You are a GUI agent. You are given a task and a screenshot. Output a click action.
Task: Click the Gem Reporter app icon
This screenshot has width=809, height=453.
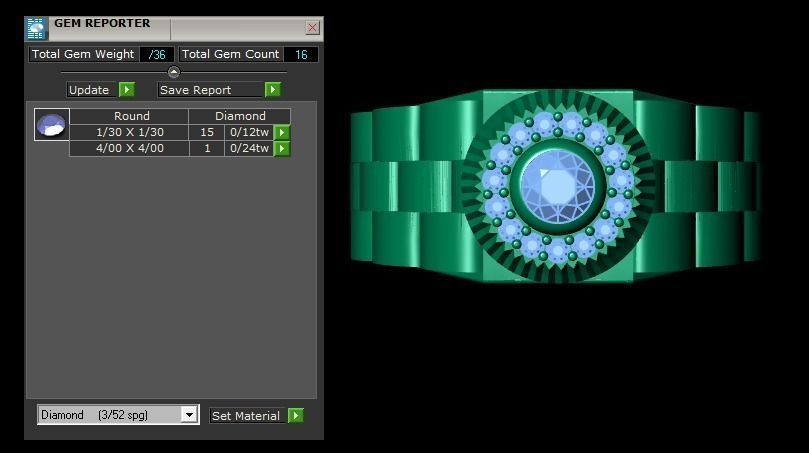coord(36,28)
